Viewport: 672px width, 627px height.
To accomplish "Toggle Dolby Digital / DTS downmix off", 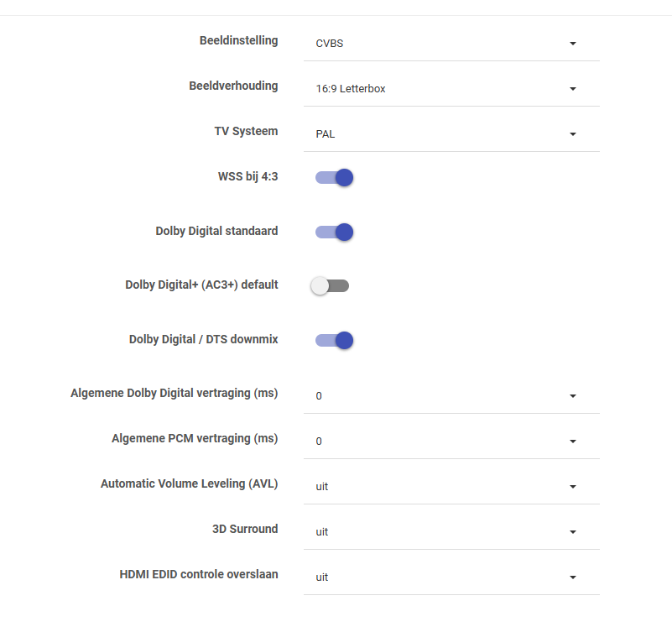I will click(334, 341).
